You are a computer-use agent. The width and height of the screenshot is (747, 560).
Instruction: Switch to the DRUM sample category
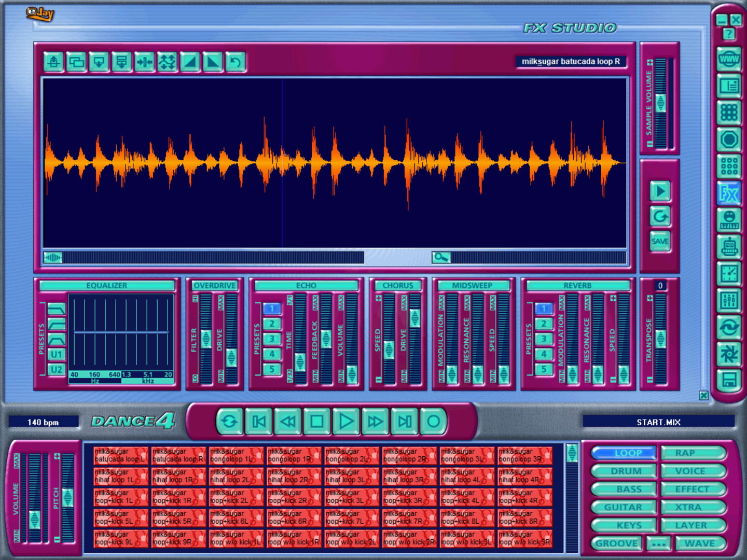click(x=625, y=471)
